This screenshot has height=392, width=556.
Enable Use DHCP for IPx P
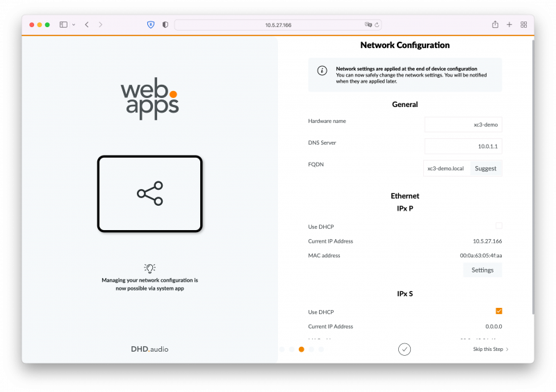tap(498, 226)
